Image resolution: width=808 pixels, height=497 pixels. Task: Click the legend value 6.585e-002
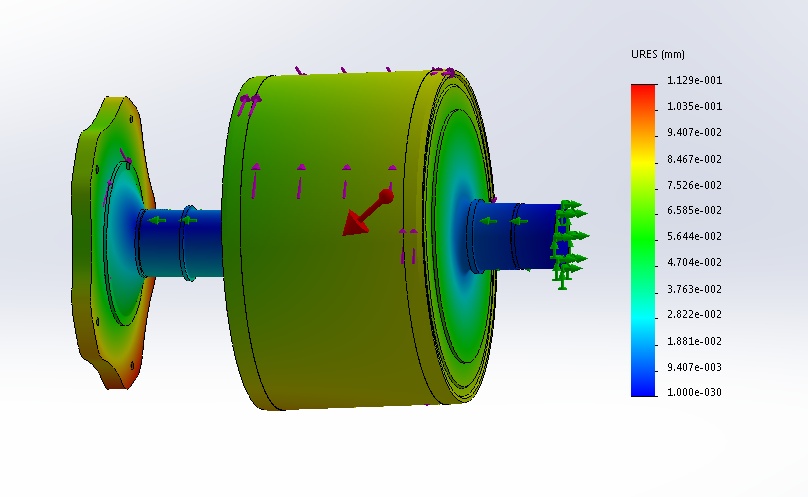(x=694, y=210)
